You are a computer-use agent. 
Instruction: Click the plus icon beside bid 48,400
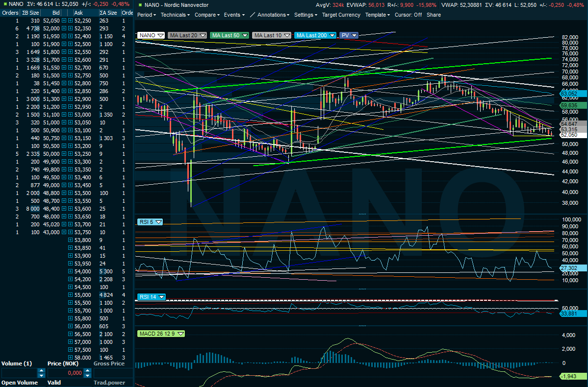click(x=64, y=209)
